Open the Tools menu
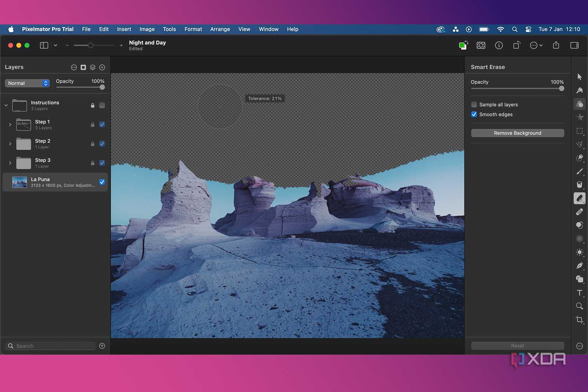Image resolution: width=588 pixels, height=392 pixels. pyautogui.click(x=169, y=29)
